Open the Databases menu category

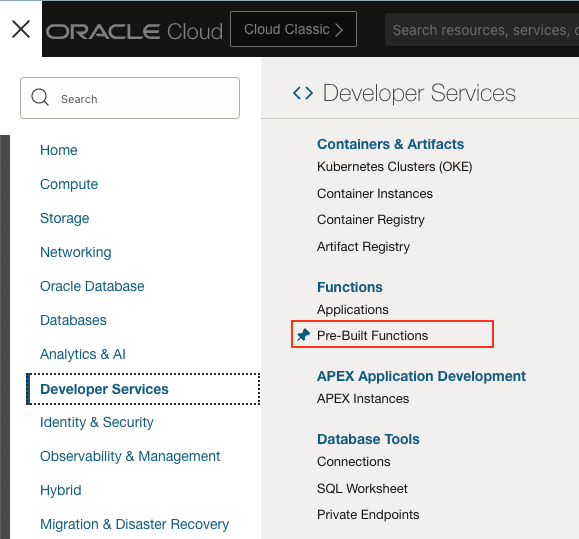(73, 320)
